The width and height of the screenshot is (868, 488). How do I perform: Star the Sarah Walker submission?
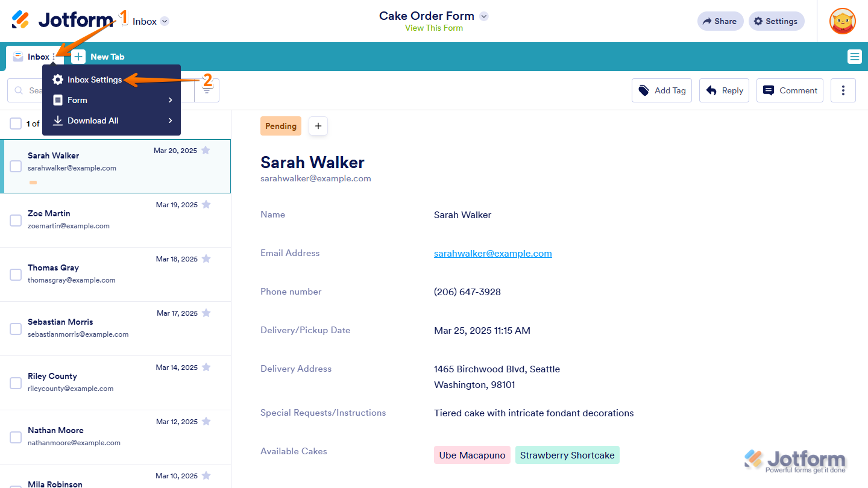[206, 151]
